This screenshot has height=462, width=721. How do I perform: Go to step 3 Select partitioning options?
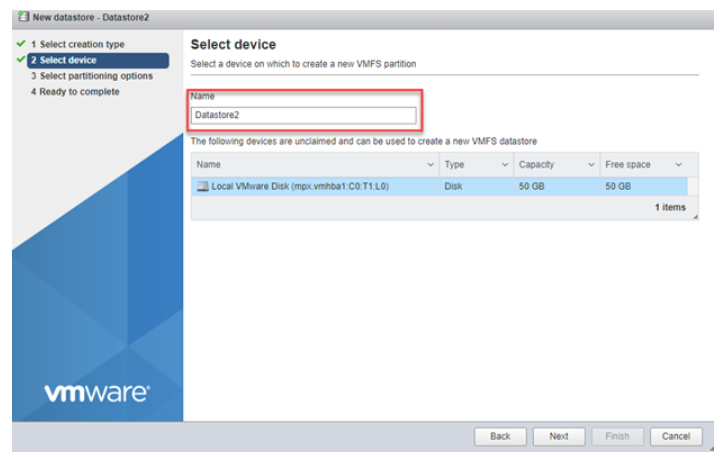click(x=92, y=76)
